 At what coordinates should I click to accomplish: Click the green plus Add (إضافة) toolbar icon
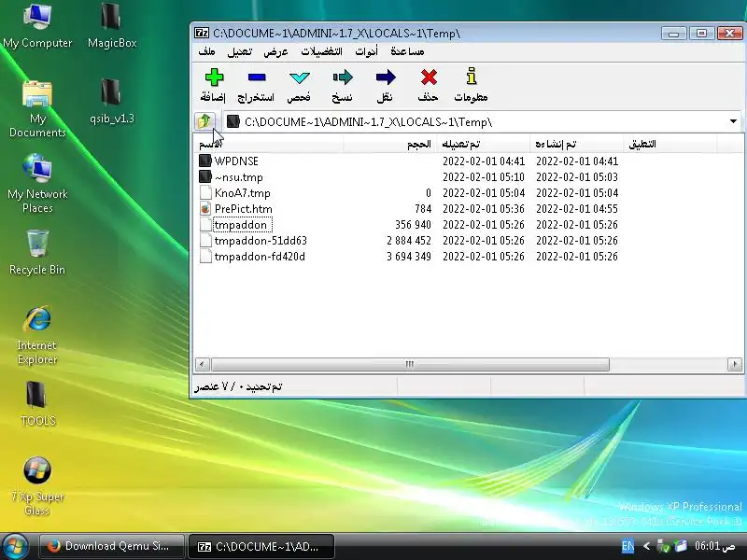click(214, 77)
